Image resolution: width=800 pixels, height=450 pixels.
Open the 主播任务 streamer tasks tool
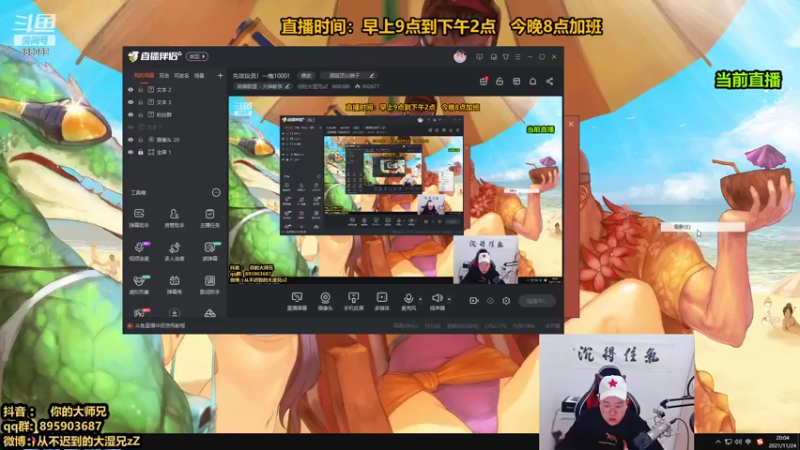click(x=210, y=217)
